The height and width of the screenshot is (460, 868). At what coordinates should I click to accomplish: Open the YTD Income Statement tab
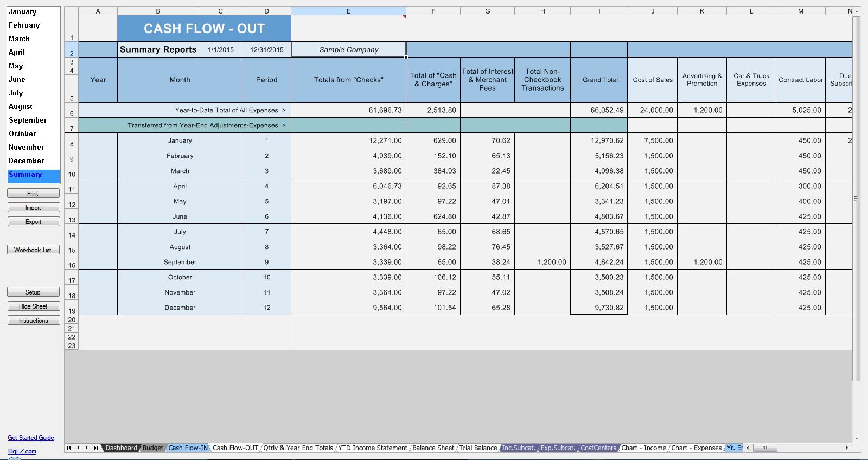click(x=373, y=448)
